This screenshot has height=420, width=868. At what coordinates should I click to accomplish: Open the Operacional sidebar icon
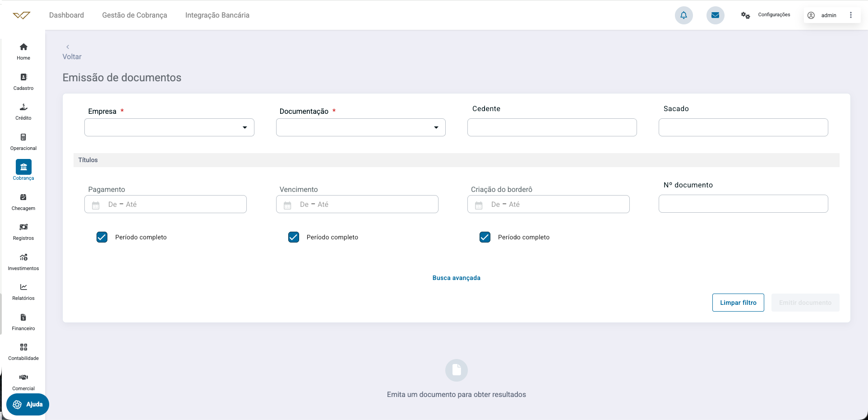tap(23, 137)
